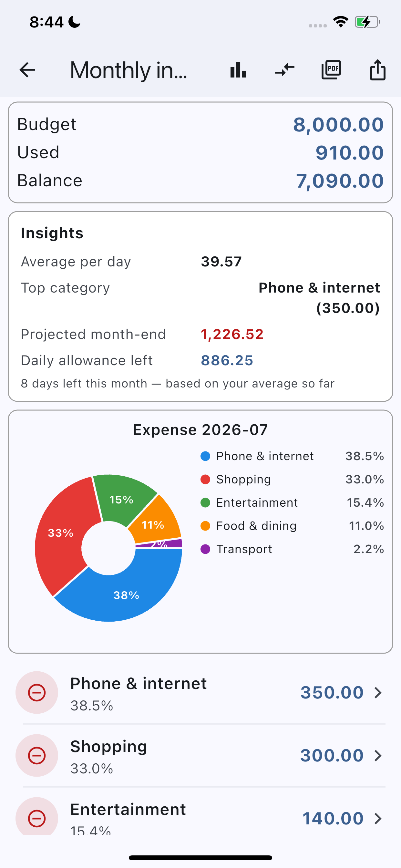The image size is (401, 868).
Task: Open the Shopping 300.00 amount
Action: (x=332, y=756)
